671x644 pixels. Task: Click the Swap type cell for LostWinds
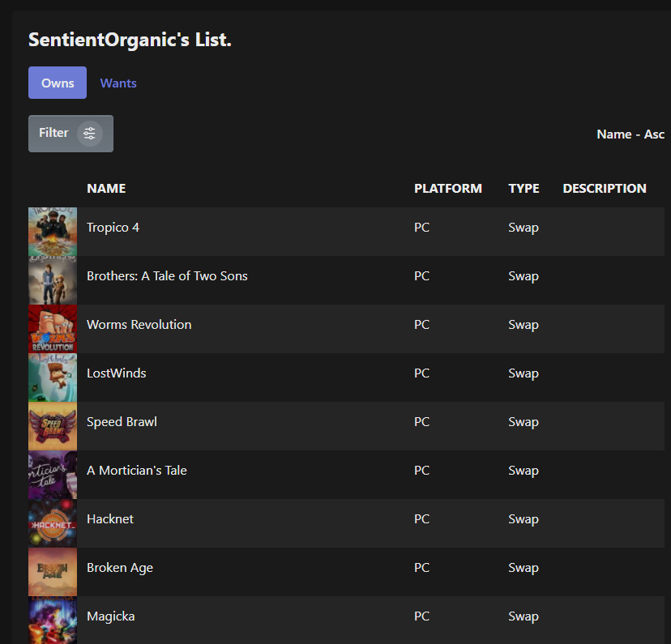point(524,373)
